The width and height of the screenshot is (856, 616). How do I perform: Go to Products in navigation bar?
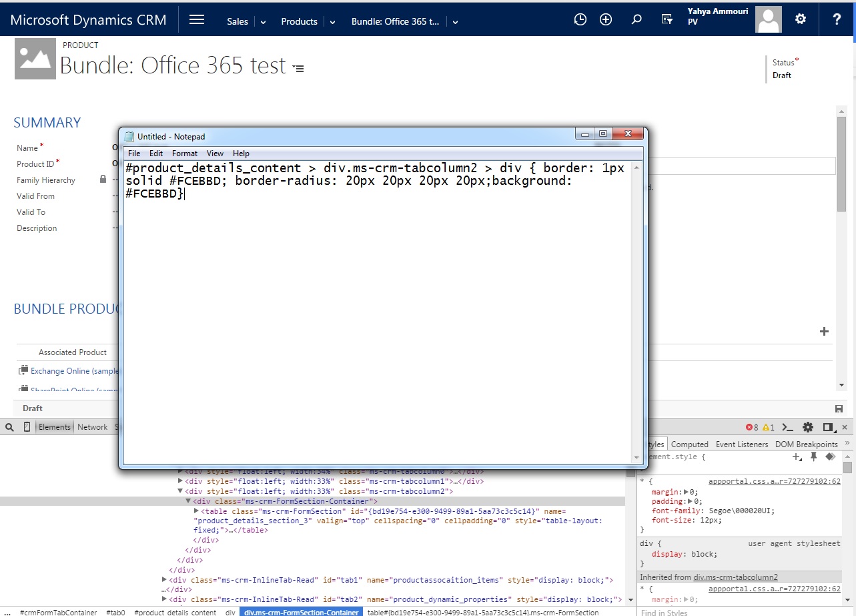(299, 21)
